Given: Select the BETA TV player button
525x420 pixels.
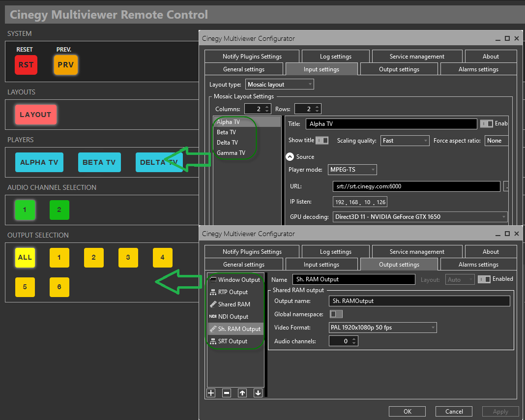Looking at the screenshot, I should coord(99,162).
